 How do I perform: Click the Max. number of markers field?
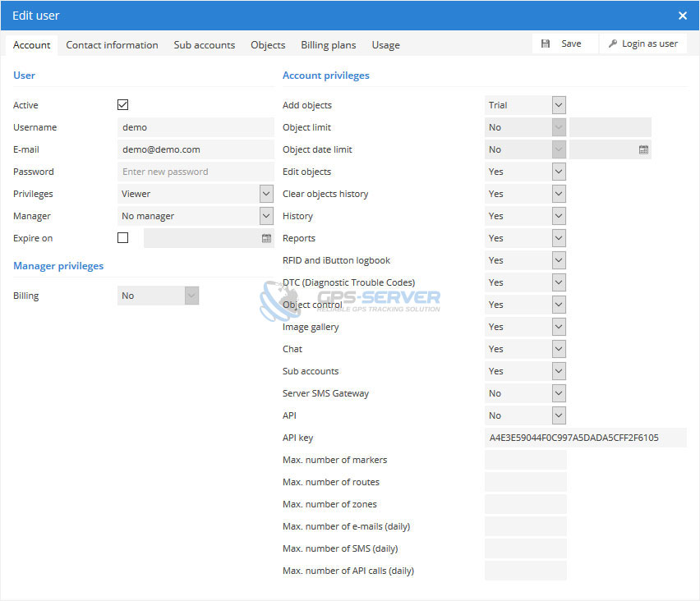[x=525, y=460]
